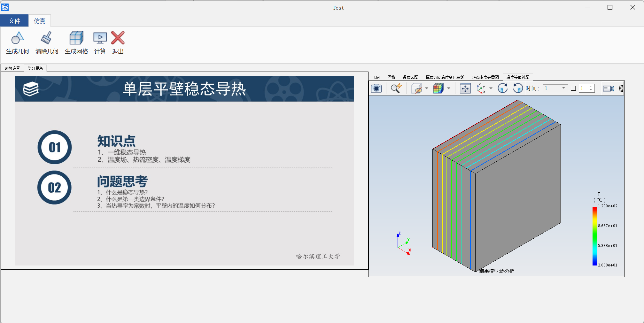Click text '1、什么是稳态导热?'
This screenshot has width=644, height=323.
(x=122, y=192)
